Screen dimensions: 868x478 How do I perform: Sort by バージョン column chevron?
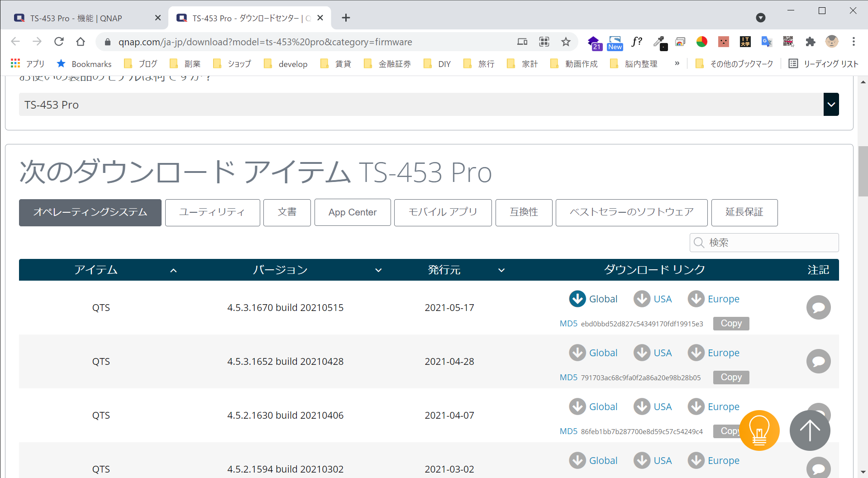(378, 270)
